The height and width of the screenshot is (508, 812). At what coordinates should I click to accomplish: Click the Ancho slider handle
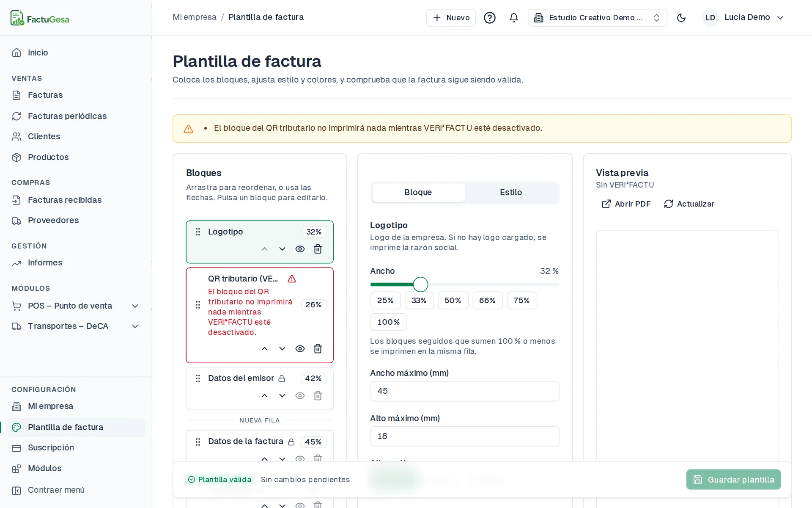click(420, 284)
